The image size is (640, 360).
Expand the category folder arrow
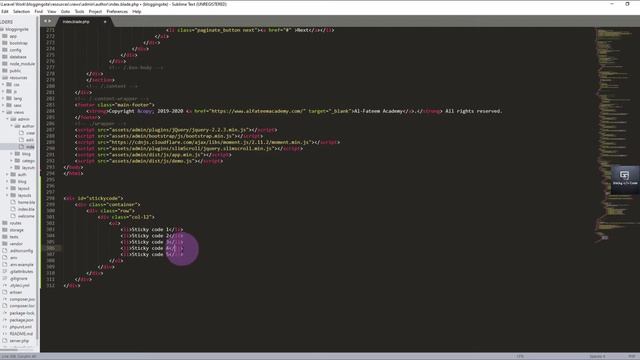click(x=12, y=161)
